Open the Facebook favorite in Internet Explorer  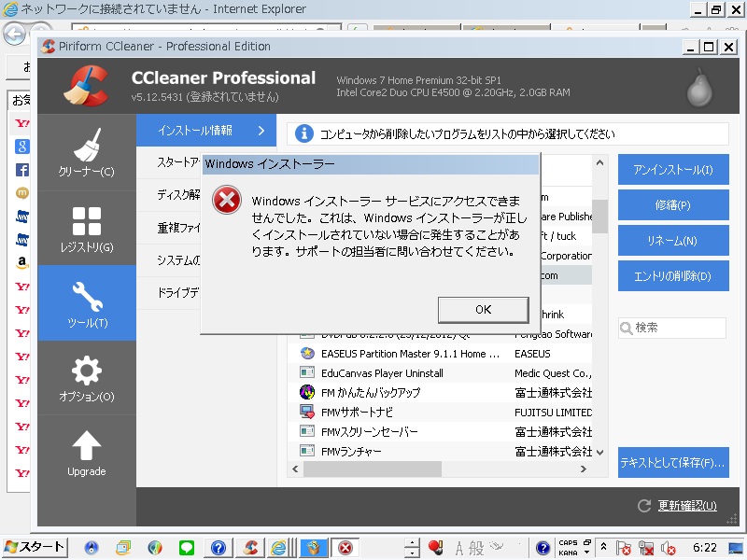(x=21, y=170)
